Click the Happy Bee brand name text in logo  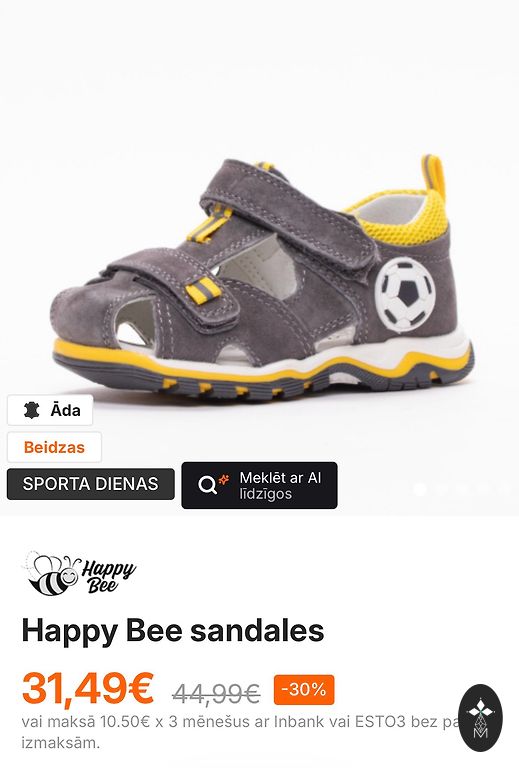click(108, 576)
